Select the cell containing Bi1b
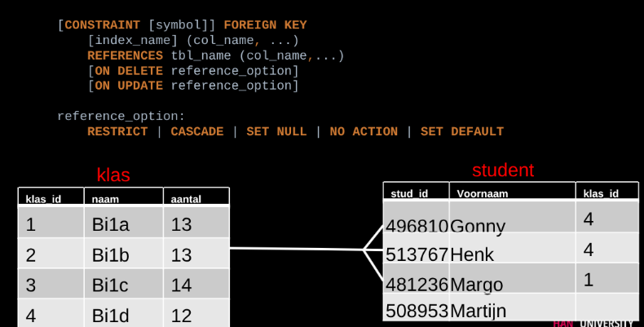Image resolution: width=644 pixels, height=327 pixels. pyautogui.click(x=112, y=254)
